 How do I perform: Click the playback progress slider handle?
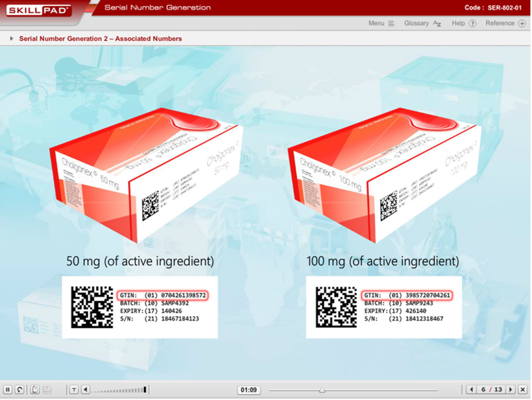click(322, 390)
